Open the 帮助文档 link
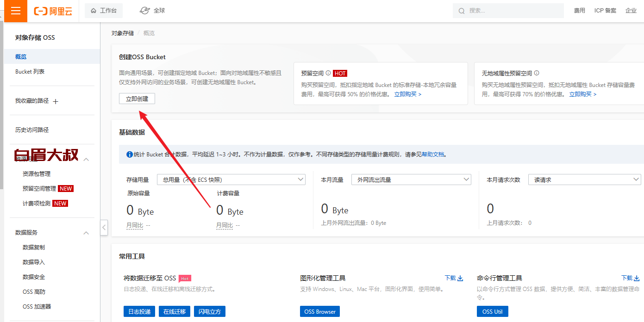The image size is (644, 322). pyautogui.click(x=433, y=155)
